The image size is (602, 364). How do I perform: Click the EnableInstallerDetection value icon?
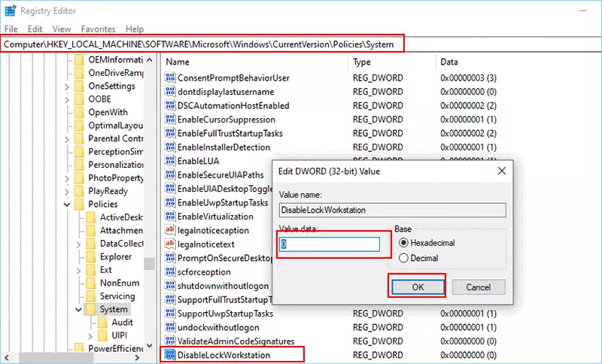click(x=170, y=147)
